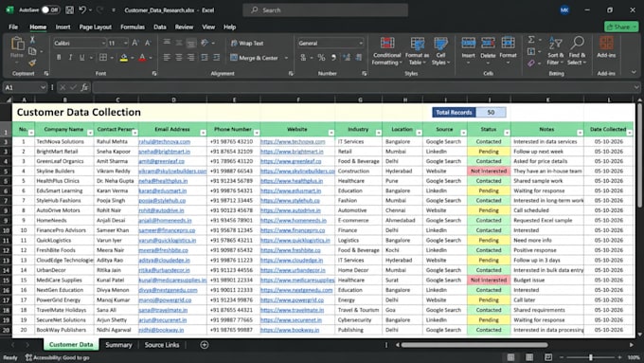This screenshot has height=363, width=644.
Task: Open the Company Name filter dropdown
Action: [90, 133]
